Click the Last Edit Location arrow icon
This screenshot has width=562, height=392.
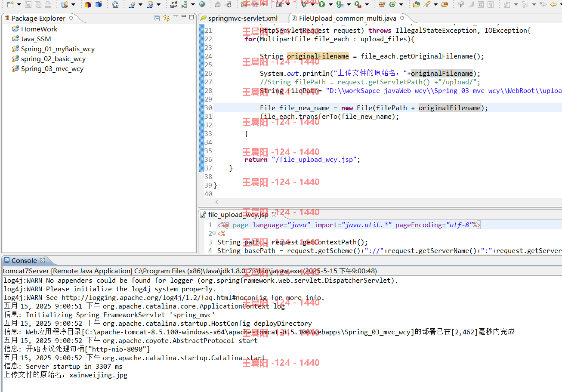543,4
